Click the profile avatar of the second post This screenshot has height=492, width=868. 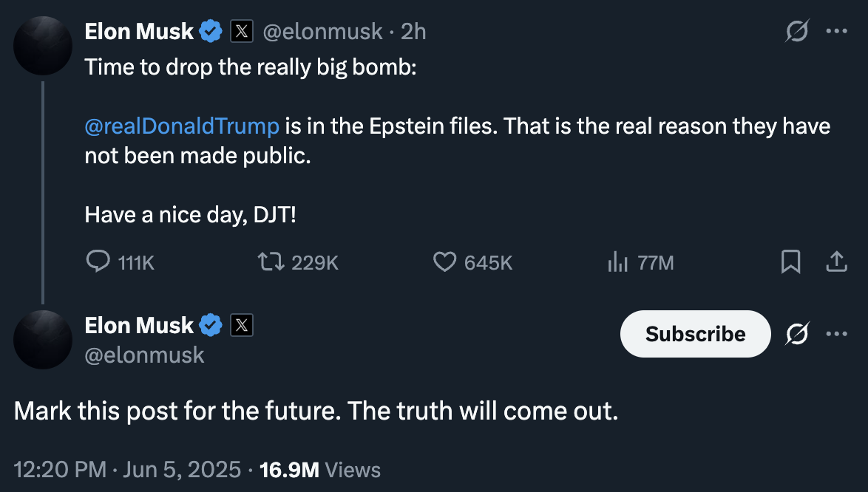click(x=43, y=340)
